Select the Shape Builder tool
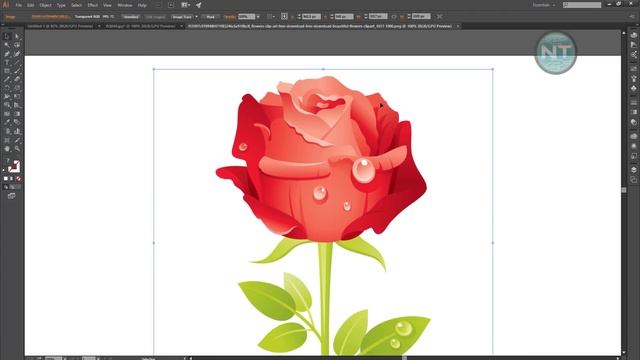This screenshot has width=640, height=360. [7, 105]
